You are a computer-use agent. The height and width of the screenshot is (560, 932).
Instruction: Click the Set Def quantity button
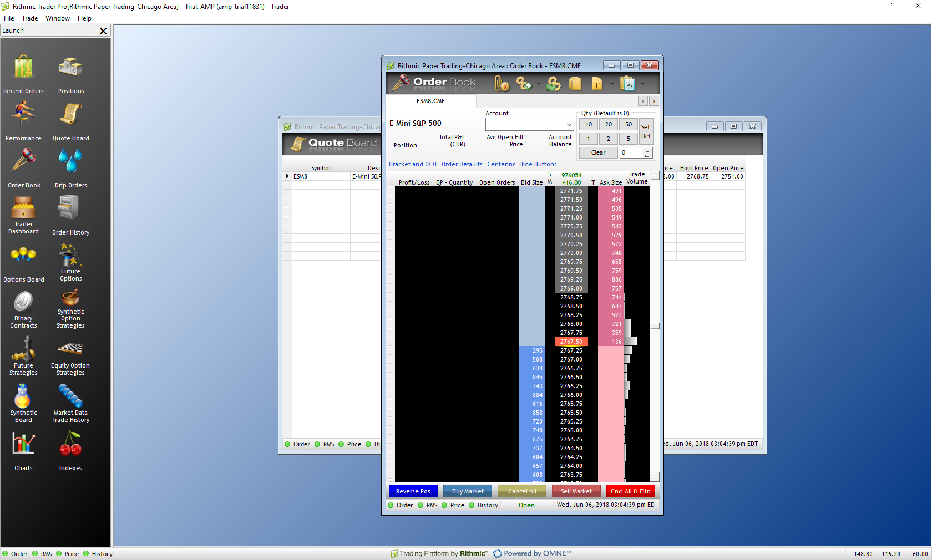coord(646,131)
